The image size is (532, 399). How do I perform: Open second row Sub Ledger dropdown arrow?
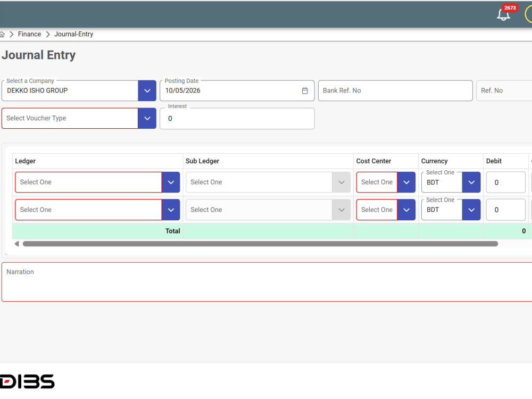point(342,210)
